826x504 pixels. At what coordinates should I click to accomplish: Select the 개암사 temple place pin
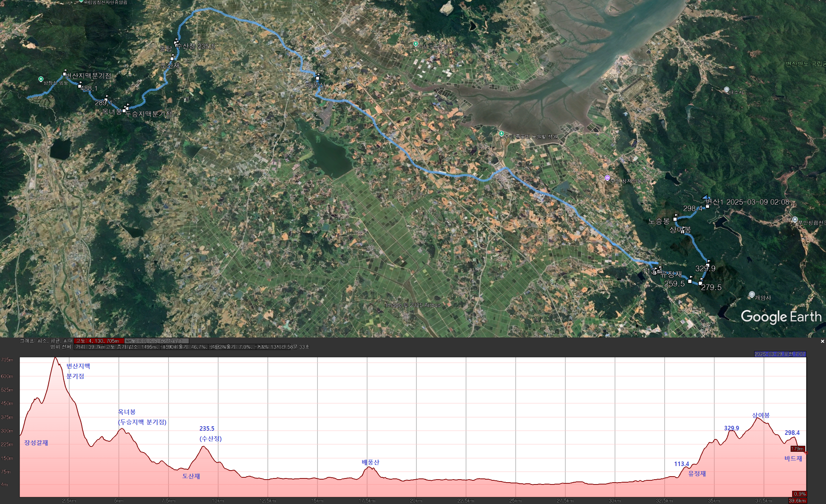(752, 294)
